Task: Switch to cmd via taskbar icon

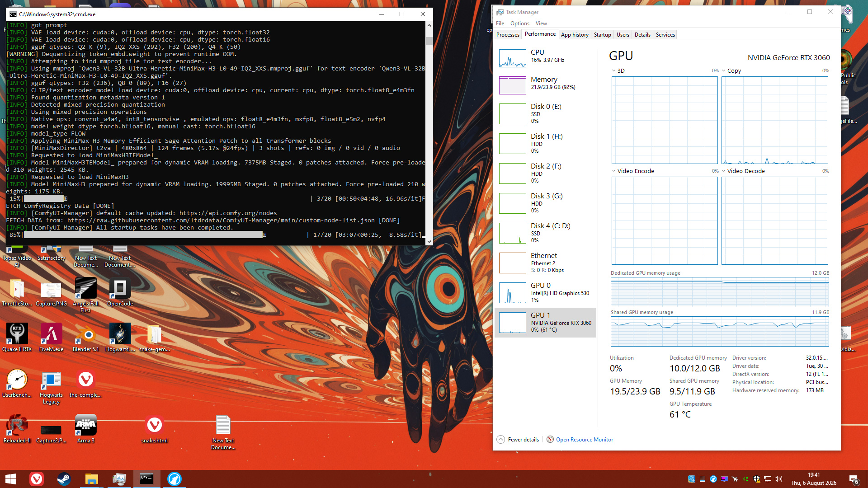Action: pyautogui.click(x=146, y=479)
